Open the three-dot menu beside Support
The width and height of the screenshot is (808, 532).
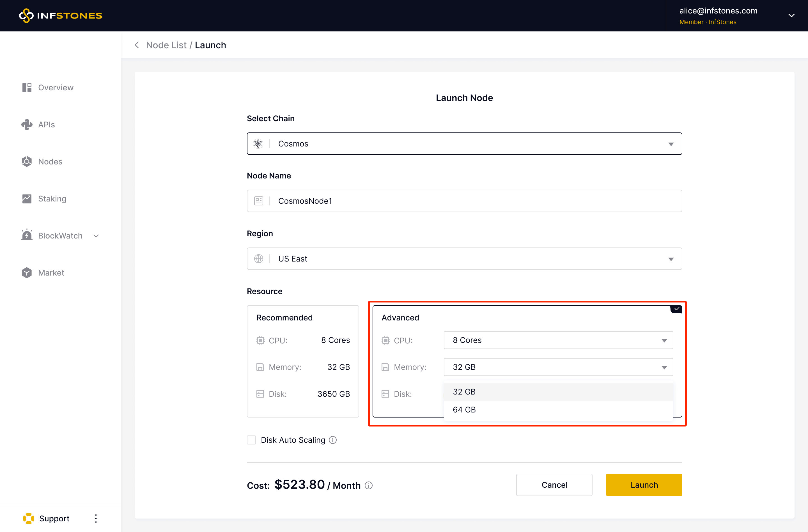click(x=96, y=519)
